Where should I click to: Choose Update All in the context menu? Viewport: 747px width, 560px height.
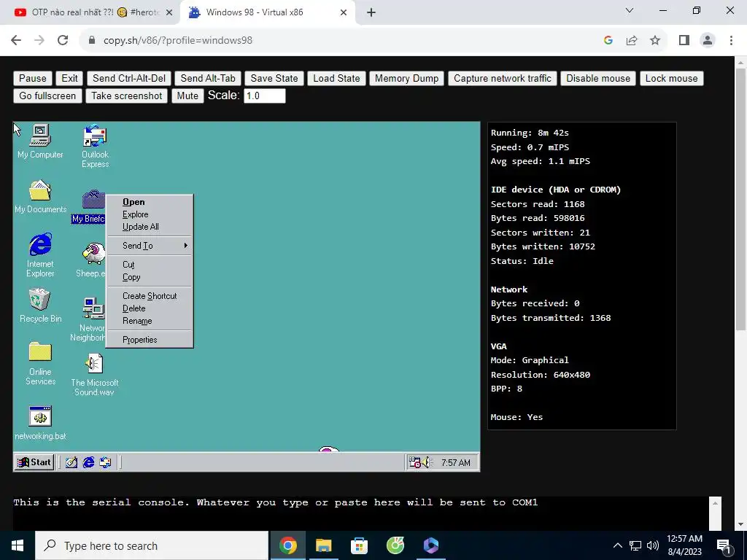click(x=150, y=227)
